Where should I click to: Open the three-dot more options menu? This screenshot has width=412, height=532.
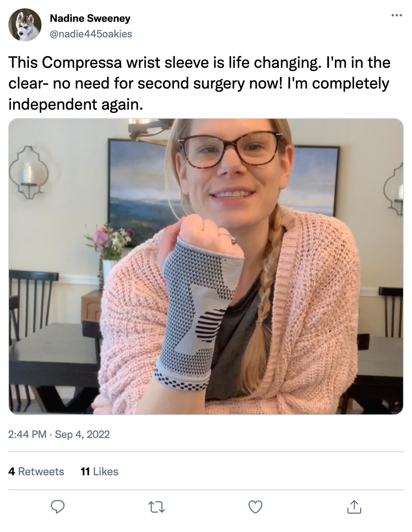(396, 16)
